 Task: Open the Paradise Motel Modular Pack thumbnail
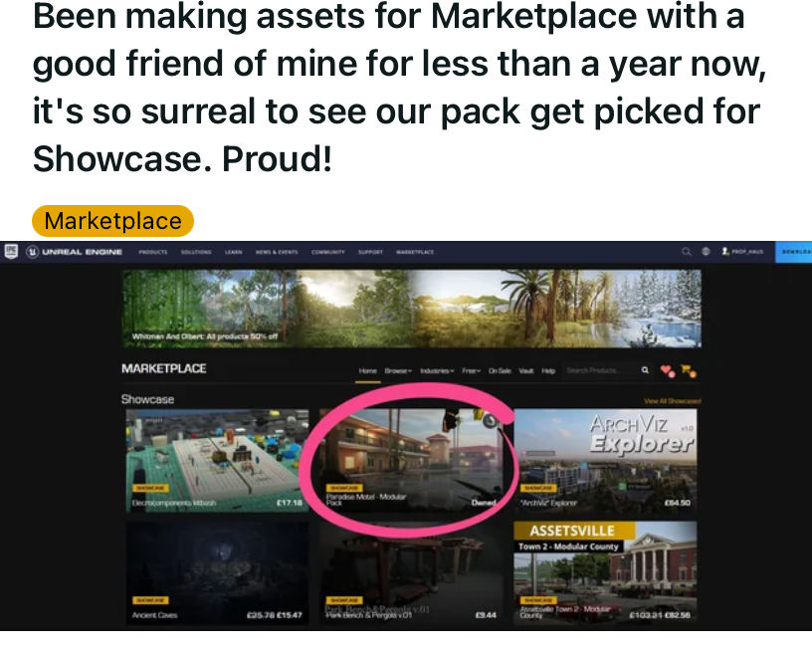(x=411, y=460)
